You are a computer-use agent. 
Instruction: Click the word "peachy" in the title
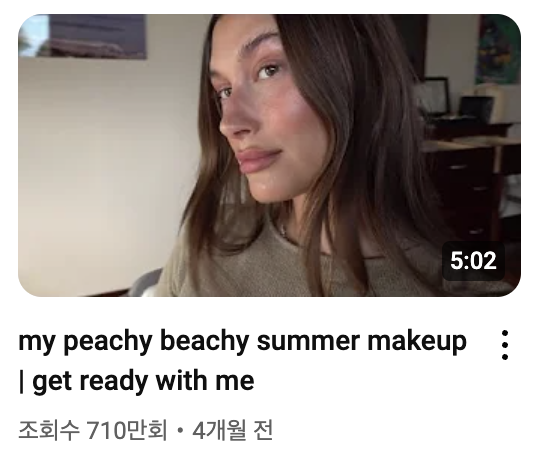[x=108, y=342]
